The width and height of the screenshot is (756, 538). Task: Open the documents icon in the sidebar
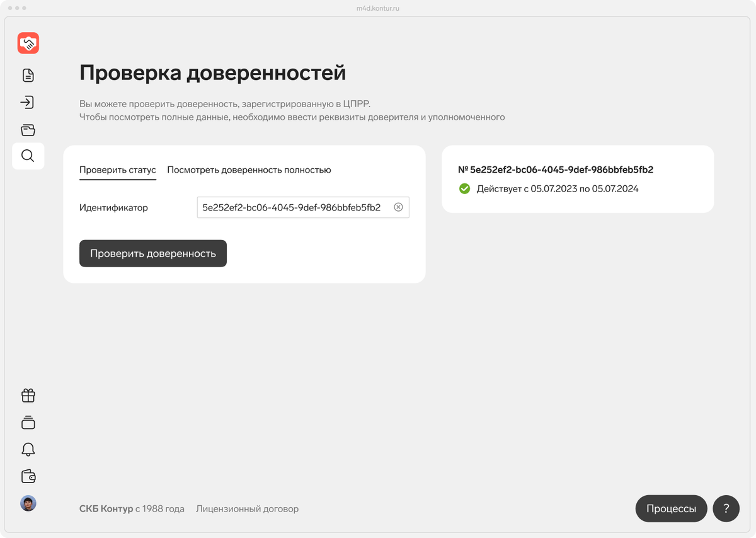click(x=28, y=75)
